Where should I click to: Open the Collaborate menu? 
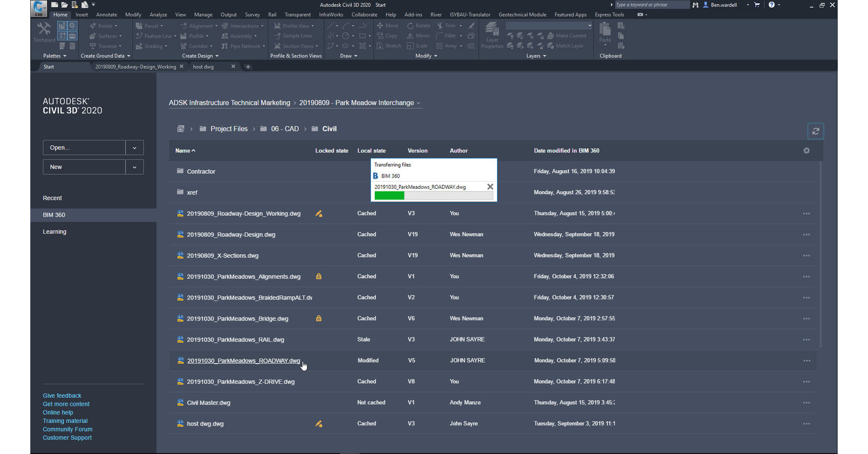coord(364,14)
